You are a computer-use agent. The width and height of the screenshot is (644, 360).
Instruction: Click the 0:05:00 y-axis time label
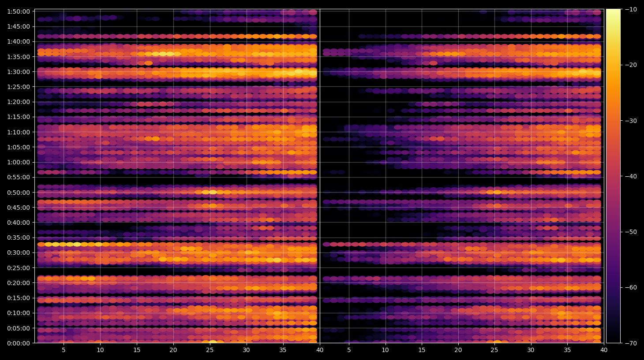point(19,328)
